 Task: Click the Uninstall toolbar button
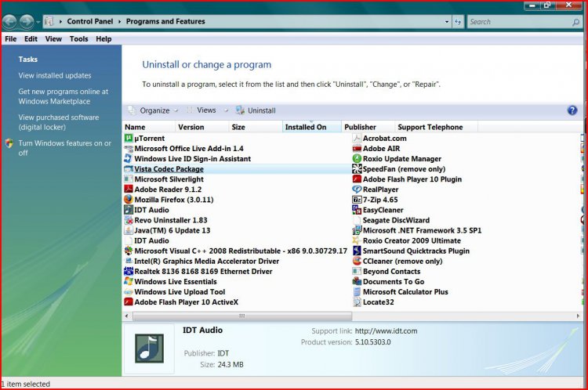click(256, 110)
